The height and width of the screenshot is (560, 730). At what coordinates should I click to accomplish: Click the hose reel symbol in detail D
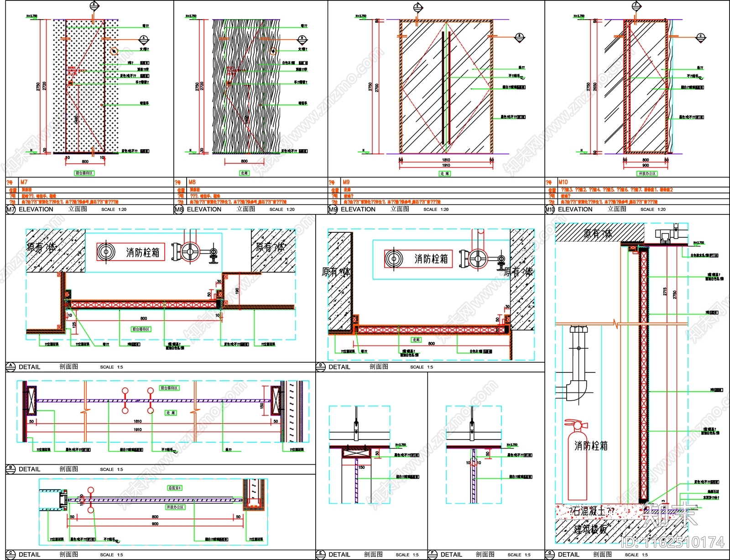(x=393, y=259)
